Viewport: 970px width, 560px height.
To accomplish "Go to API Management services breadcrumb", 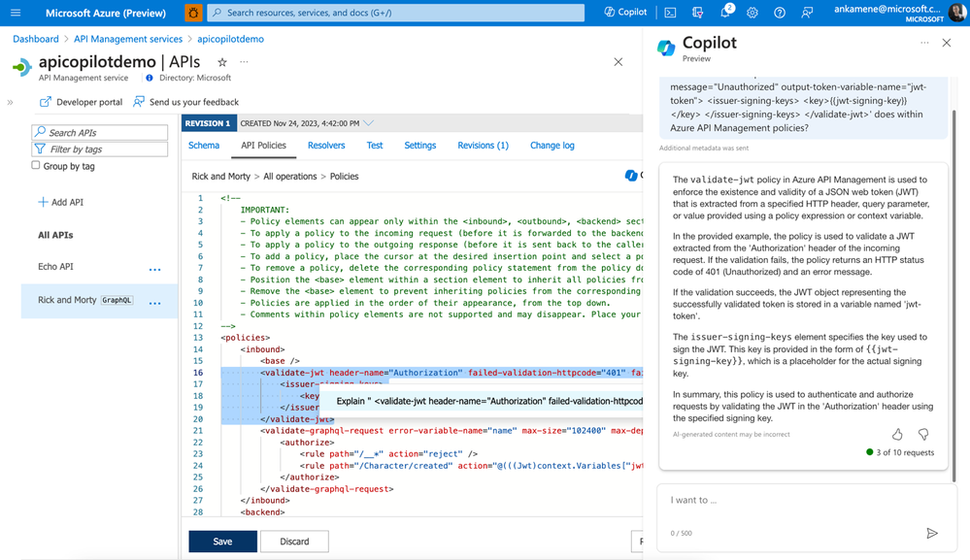I will 128,39.
